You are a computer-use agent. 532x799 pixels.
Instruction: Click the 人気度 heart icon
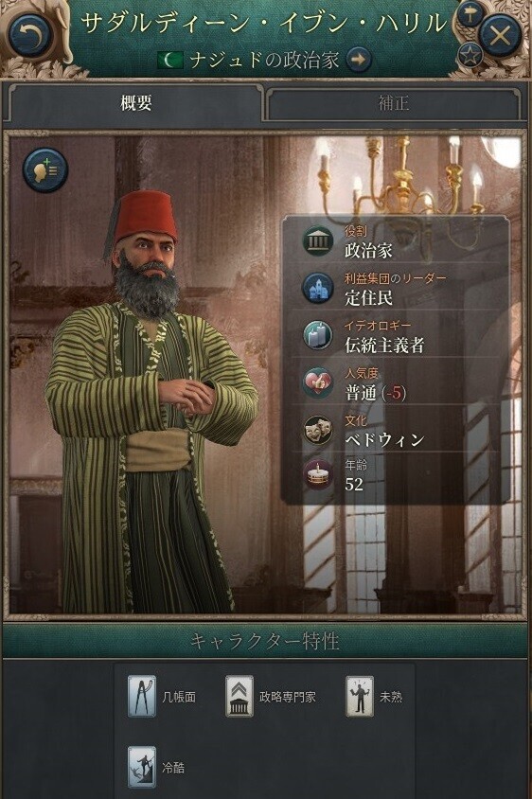click(x=317, y=382)
